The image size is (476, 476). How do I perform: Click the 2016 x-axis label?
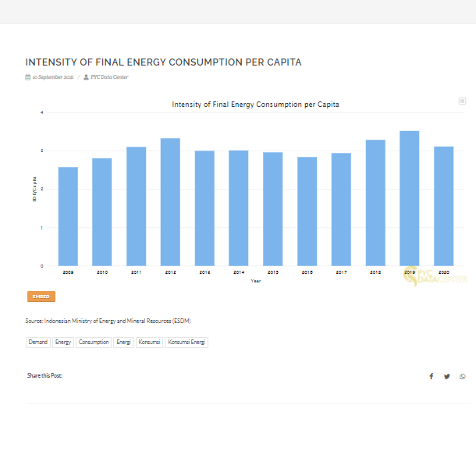click(307, 272)
